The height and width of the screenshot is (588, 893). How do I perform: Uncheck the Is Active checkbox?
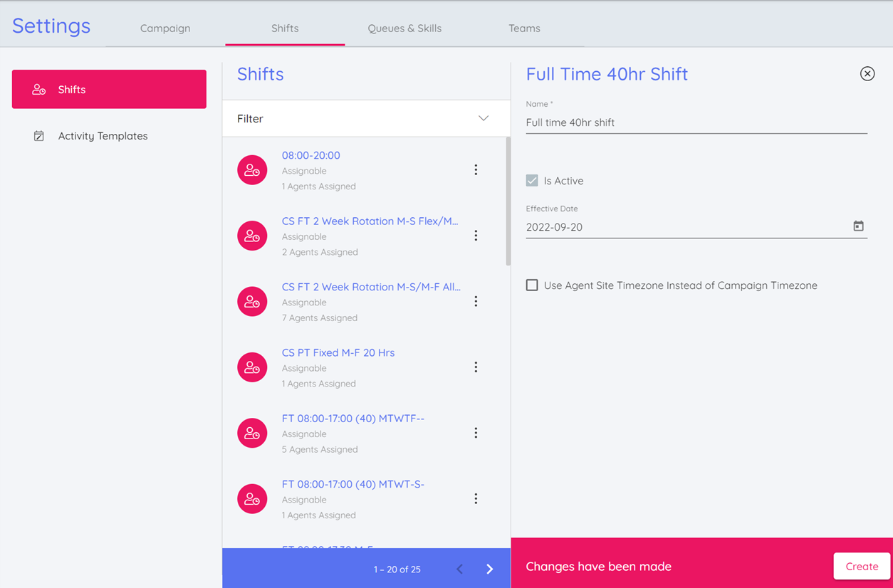[x=532, y=181]
